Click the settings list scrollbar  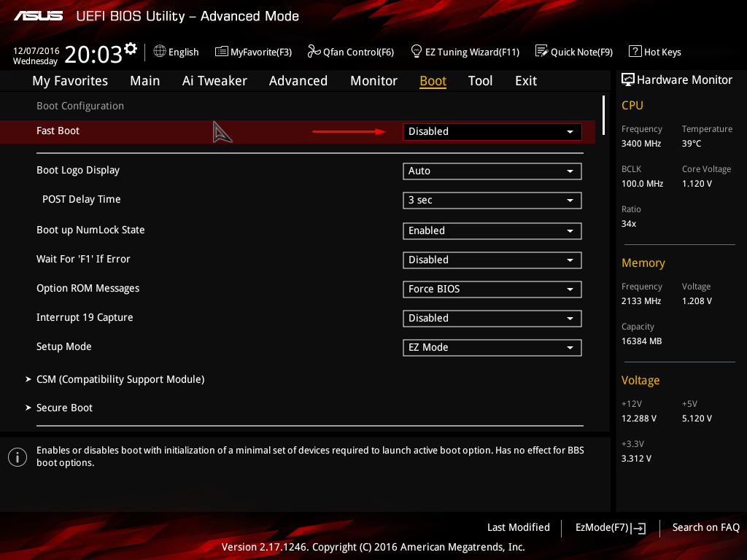tap(603, 115)
